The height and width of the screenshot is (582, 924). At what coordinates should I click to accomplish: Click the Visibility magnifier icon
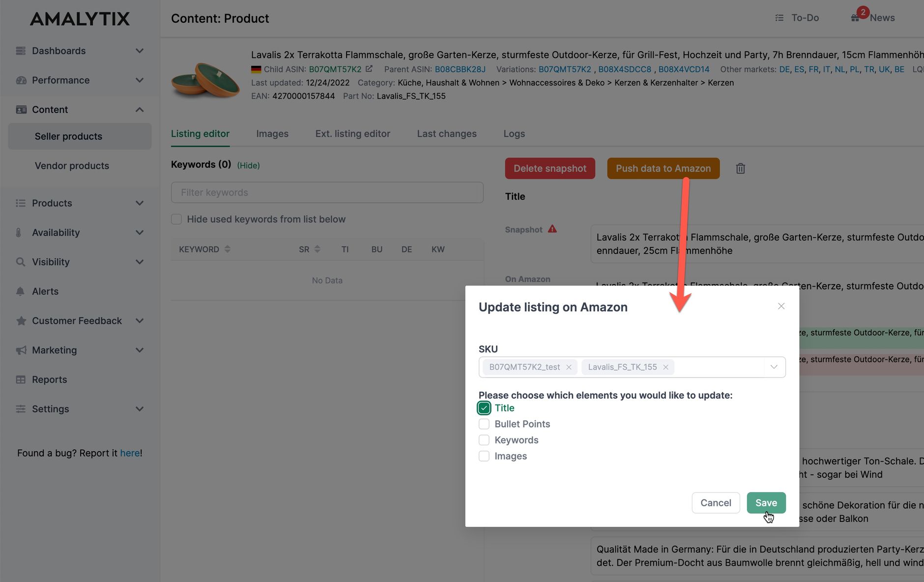point(21,262)
